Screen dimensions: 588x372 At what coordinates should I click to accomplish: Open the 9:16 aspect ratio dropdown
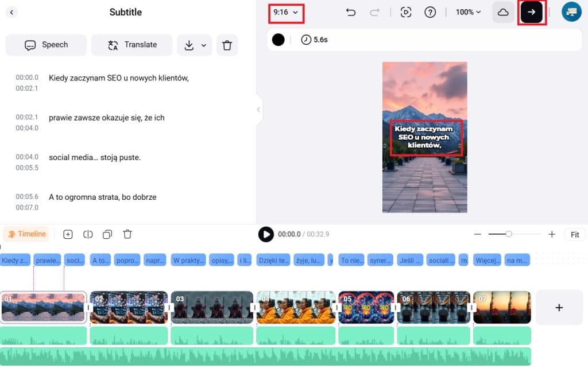tap(286, 12)
